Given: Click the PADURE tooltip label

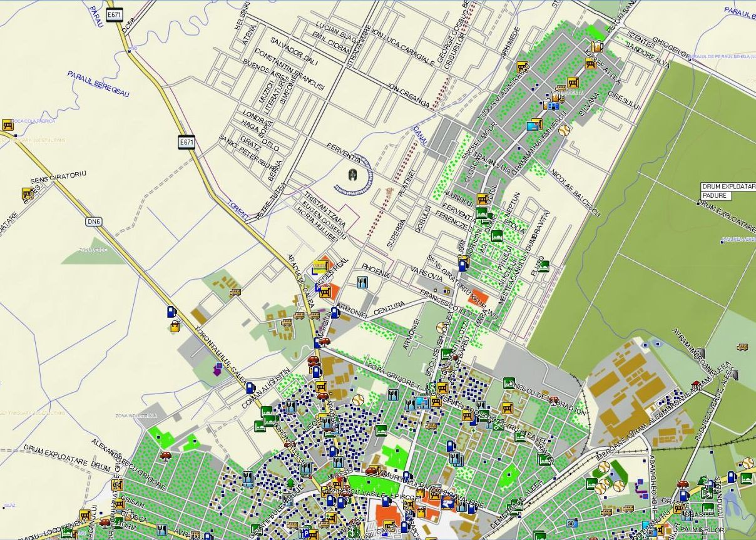Looking at the screenshot, I should coord(715,195).
